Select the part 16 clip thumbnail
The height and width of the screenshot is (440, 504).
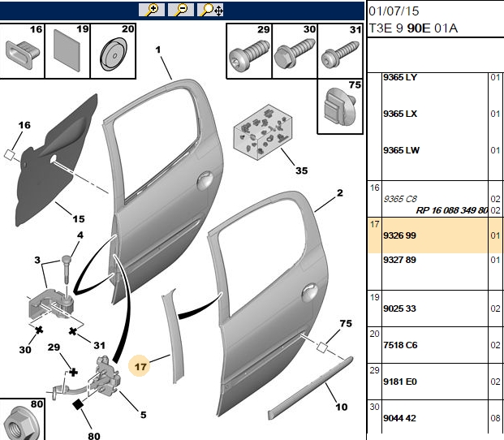(x=22, y=51)
